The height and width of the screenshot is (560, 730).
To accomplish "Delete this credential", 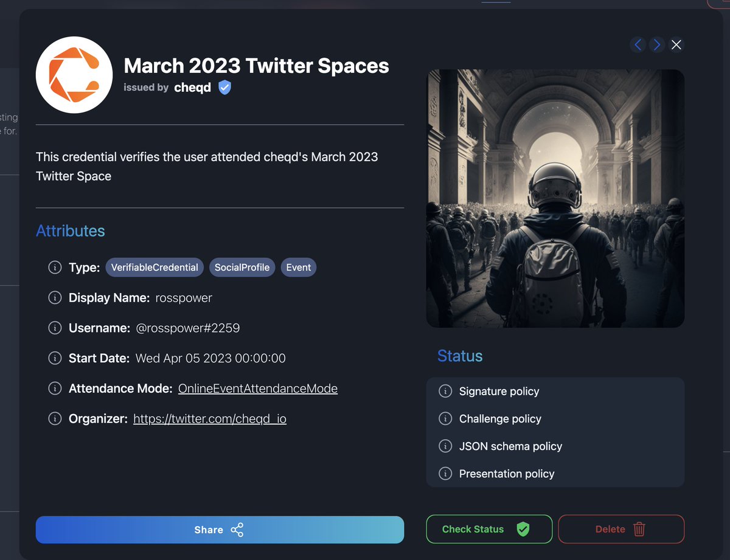I will [621, 529].
